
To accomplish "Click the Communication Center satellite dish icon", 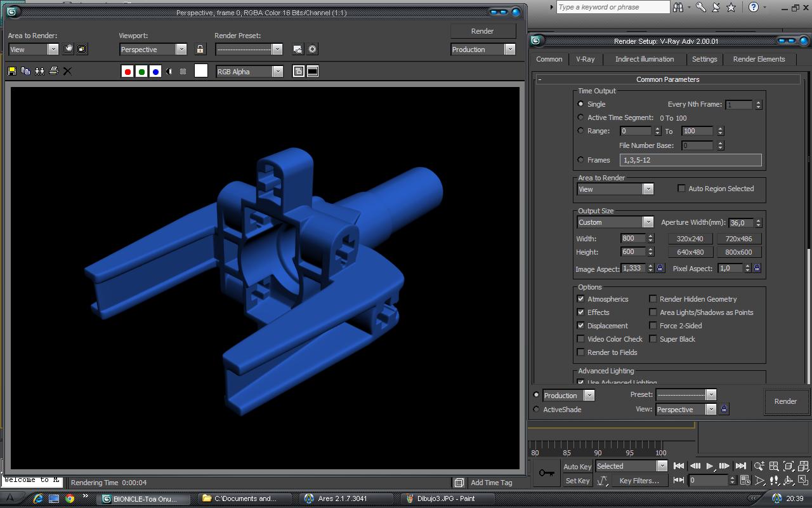I will [x=716, y=7].
